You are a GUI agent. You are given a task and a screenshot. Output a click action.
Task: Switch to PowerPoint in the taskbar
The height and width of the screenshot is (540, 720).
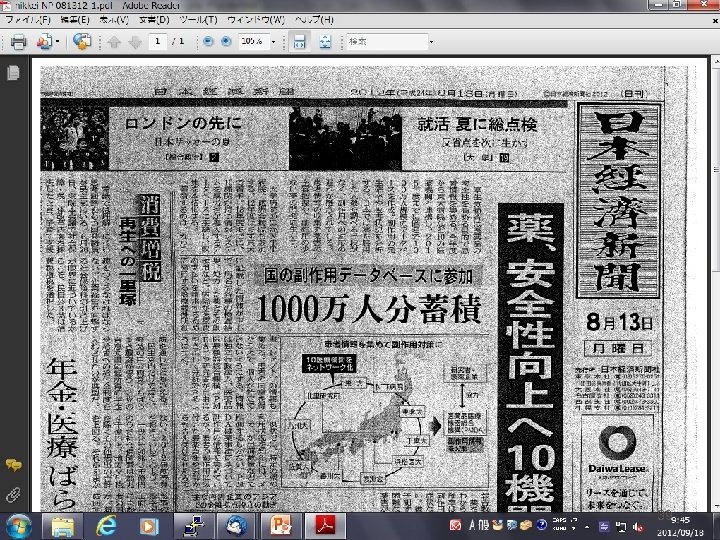[280, 526]
